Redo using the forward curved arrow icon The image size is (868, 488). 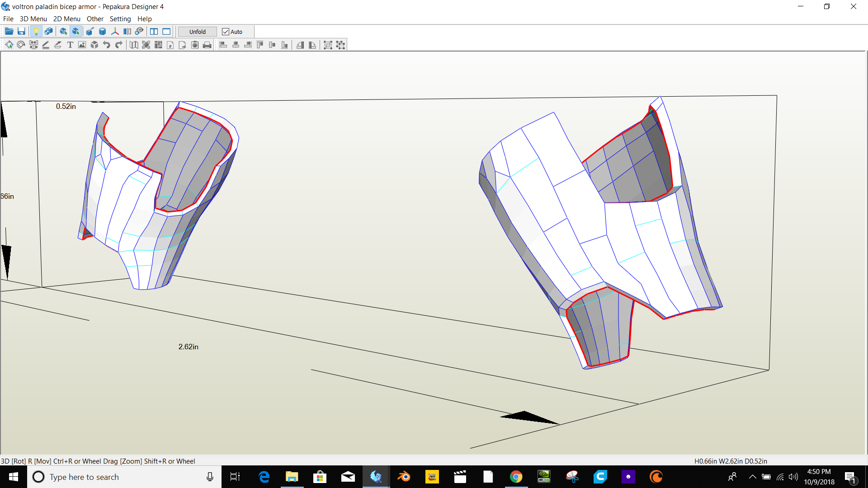point(119,45)
